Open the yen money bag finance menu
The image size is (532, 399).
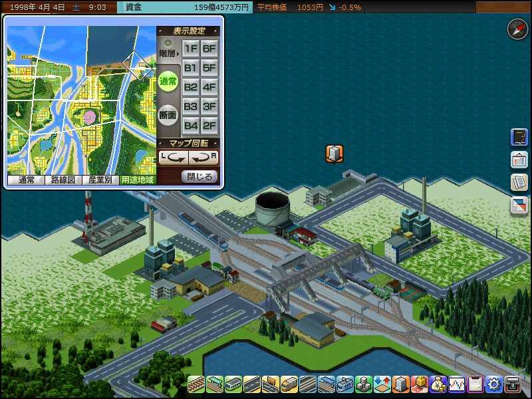click(x=438, y=384)
